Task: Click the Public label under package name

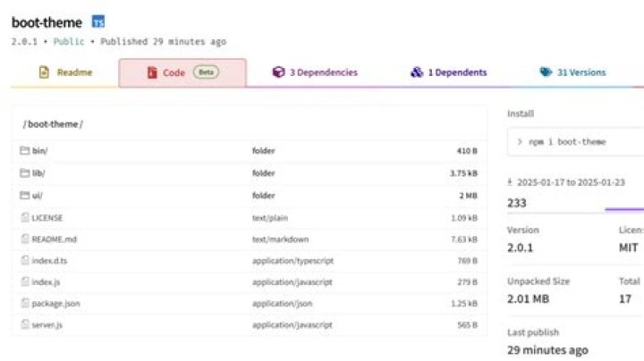Action: [69, 41]
